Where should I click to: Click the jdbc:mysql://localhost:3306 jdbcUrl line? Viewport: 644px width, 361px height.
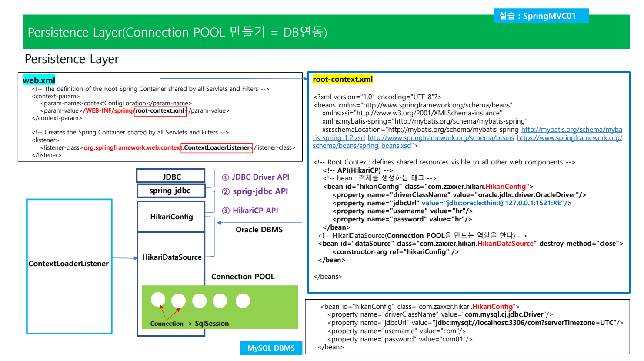[x=475, y=323]
